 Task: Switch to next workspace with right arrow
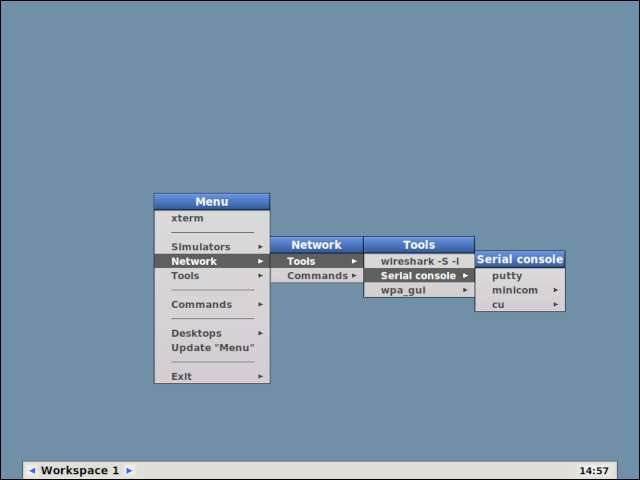coord(129,471)
